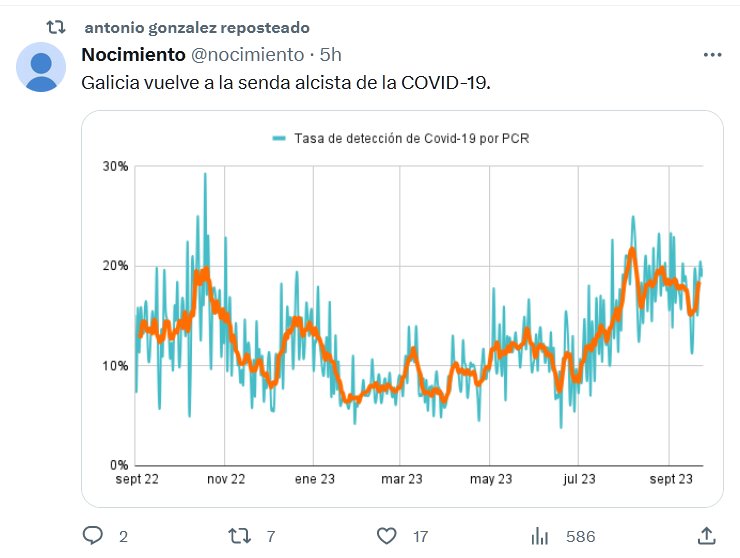This screenshot has height=558, width=740.
Task: Click the reposted arrows icon above tweet
Action: pyautogui.click(x=56, y=27)
